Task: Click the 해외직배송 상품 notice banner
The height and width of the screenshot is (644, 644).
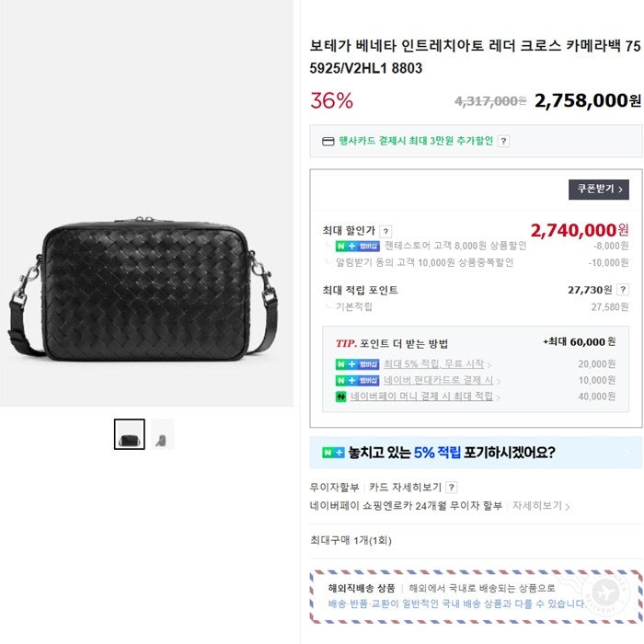Action: [476, 596]
